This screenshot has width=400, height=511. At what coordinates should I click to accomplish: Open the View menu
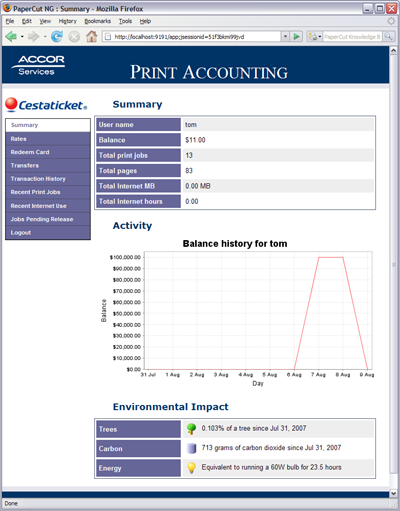[45, 21]
